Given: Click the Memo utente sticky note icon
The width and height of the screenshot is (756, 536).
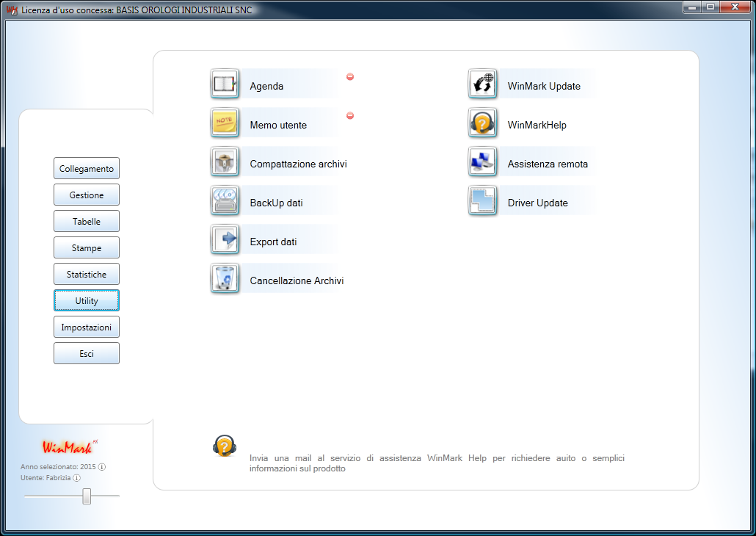Looking at the screenshot, I should 225,123.
